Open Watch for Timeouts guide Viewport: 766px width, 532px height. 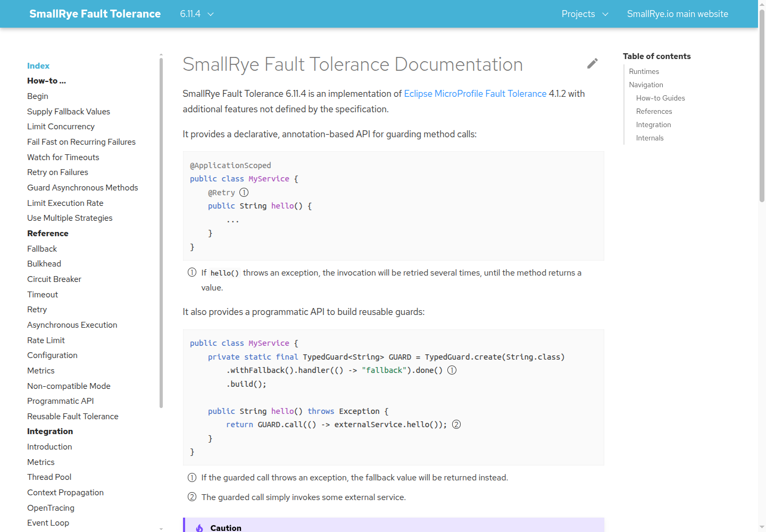point(63,157)
